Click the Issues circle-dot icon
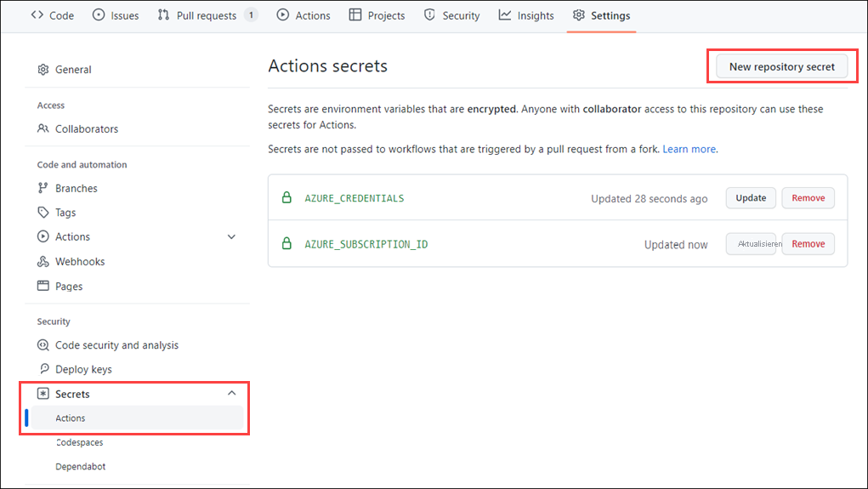 pyautogui.click(x=99, y=15)
